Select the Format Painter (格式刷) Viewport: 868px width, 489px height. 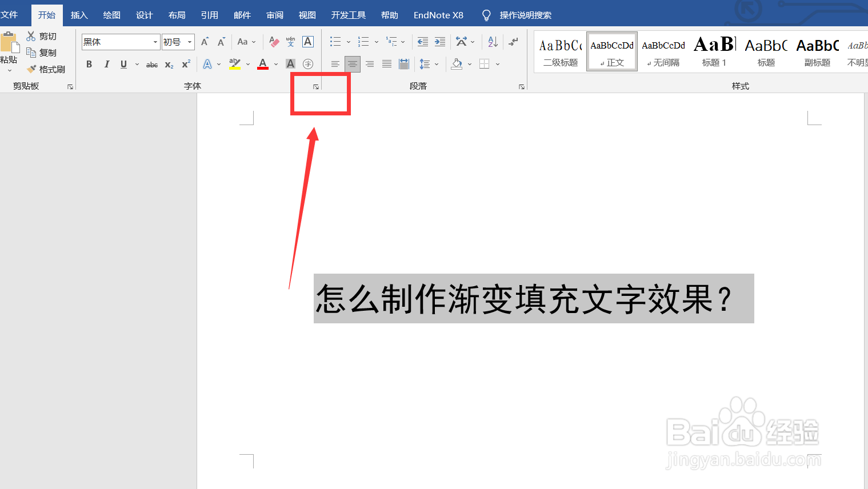click(x=46, y=69)
